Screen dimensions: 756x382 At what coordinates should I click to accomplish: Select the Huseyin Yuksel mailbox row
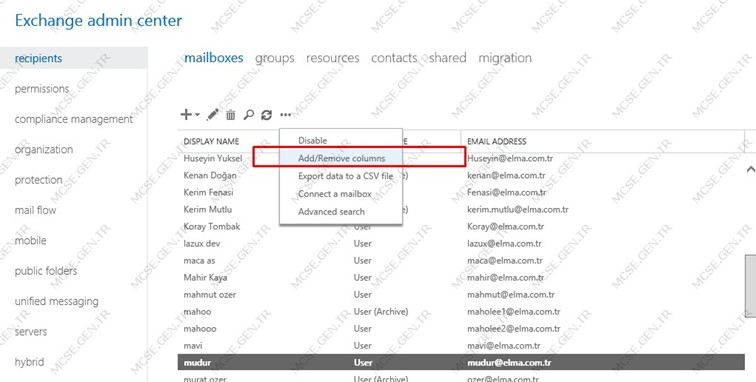(x=461, y=158)
